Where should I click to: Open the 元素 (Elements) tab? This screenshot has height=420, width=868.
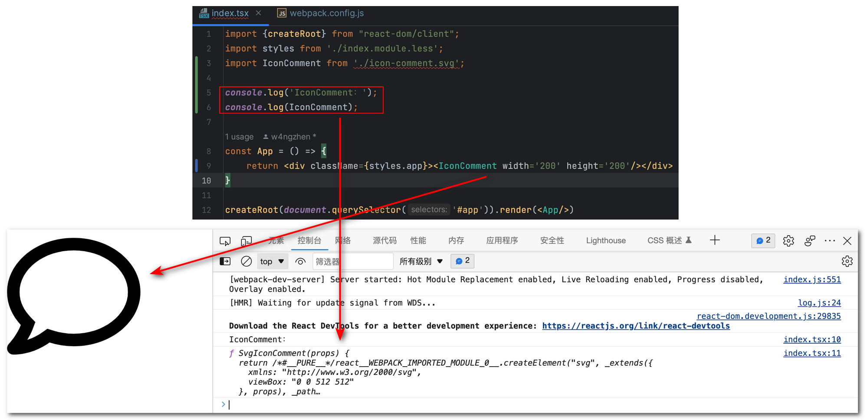[x=276, y=240]
